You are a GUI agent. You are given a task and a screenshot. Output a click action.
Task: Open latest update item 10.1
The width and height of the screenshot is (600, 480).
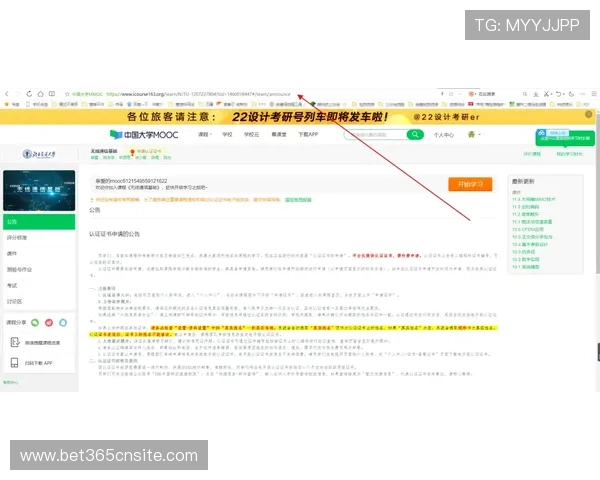coord(526,267)
